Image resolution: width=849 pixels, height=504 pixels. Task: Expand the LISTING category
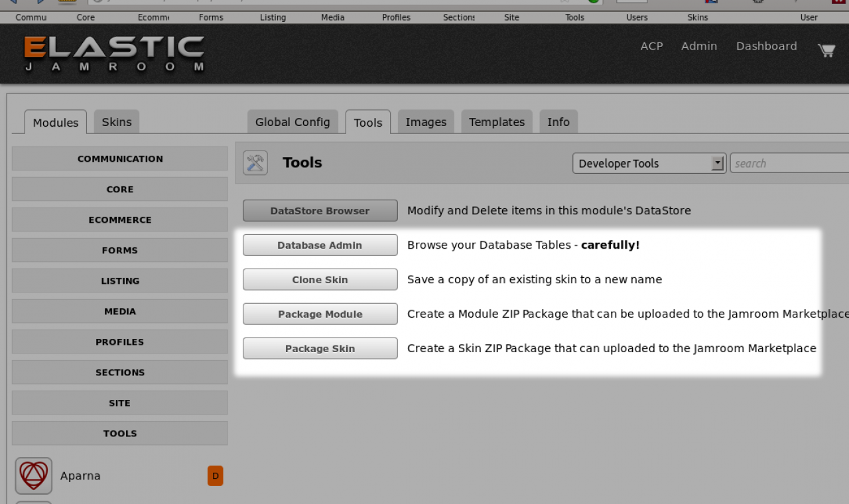(x=120, y=281)
